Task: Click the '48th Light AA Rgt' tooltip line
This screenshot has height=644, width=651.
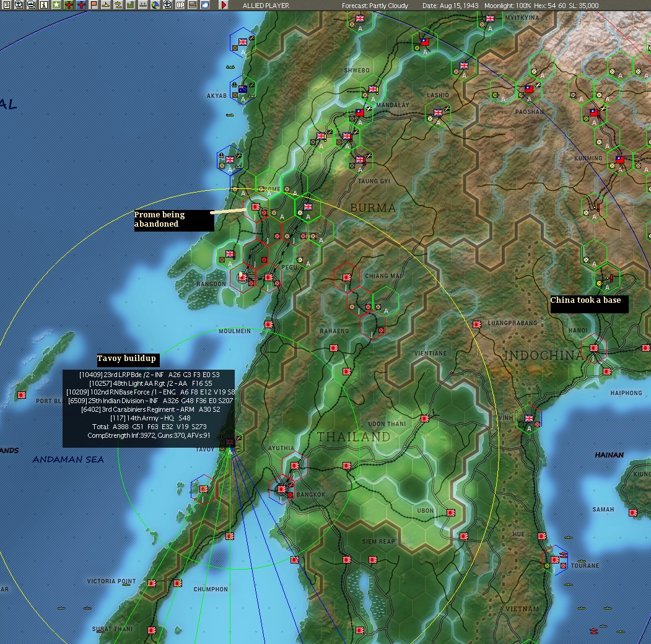Action: (151, 383)
